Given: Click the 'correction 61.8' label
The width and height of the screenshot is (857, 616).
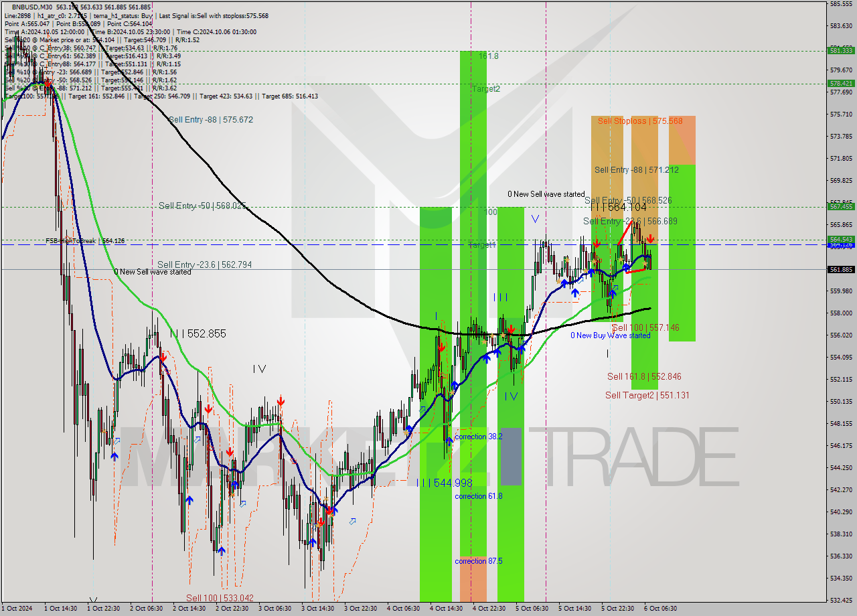Looking at the screenshot, I should click(479, 496).
